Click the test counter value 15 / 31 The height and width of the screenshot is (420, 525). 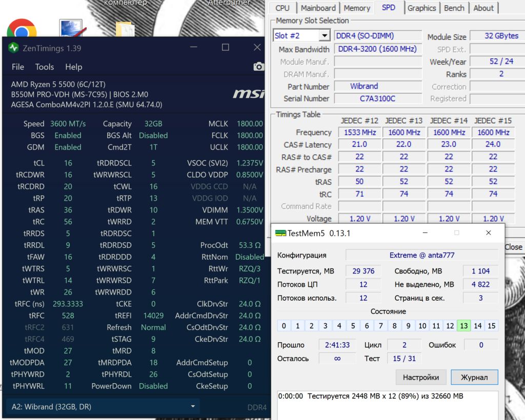pos(404,359)
